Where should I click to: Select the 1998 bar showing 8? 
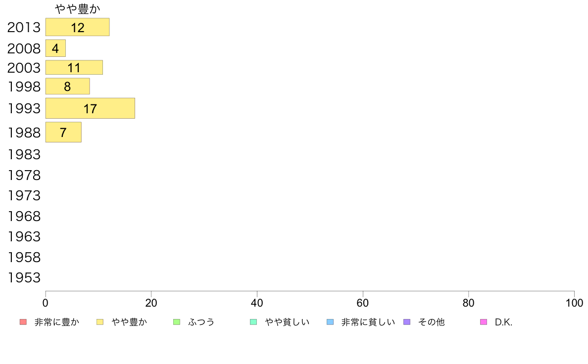[x=67, y=86]
